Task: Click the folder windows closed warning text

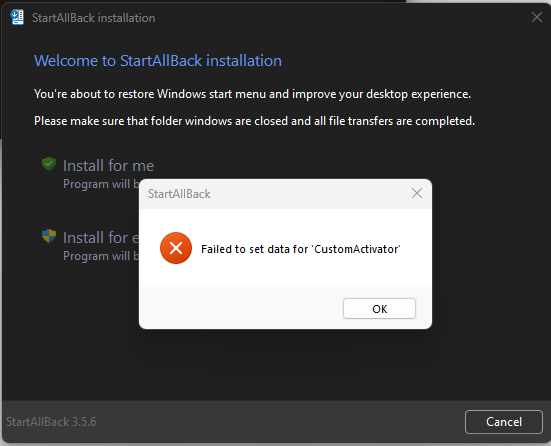Action: [254, 121]
